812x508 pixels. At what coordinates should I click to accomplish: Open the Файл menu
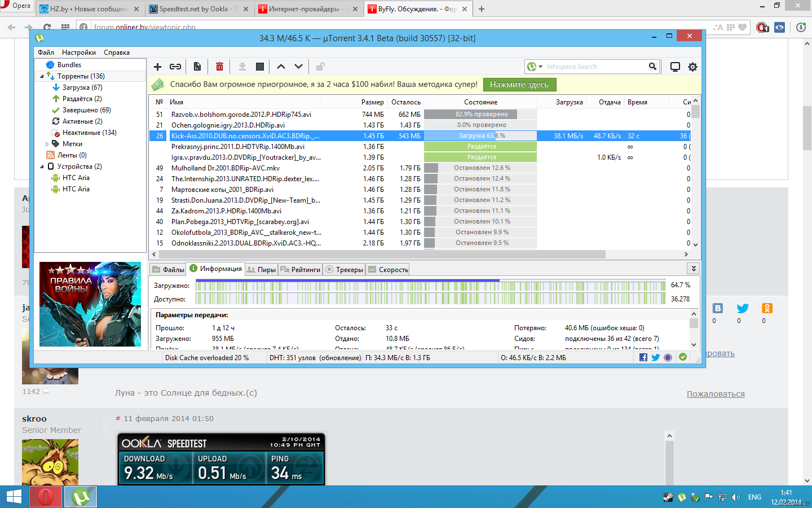click(x=46, y=52)
